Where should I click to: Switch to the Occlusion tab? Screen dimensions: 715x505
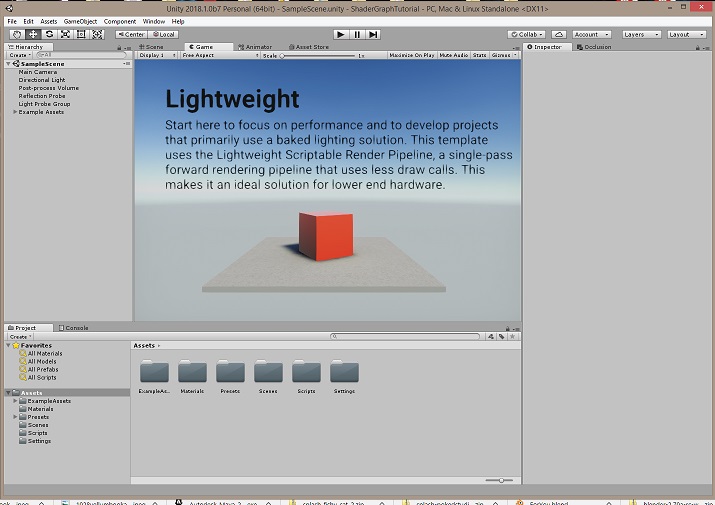click(x=594, y=47)
